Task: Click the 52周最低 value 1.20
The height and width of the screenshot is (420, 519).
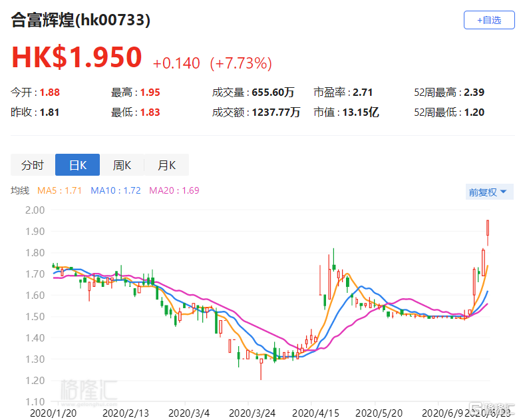Action: tap(474, 112)
